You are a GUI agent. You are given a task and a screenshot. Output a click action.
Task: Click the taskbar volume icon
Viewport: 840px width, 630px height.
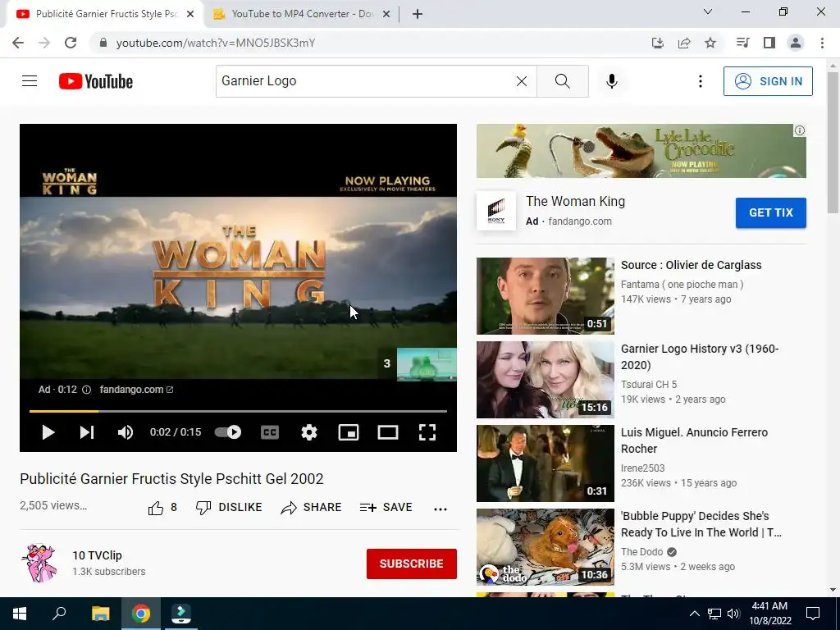(733, 614)
